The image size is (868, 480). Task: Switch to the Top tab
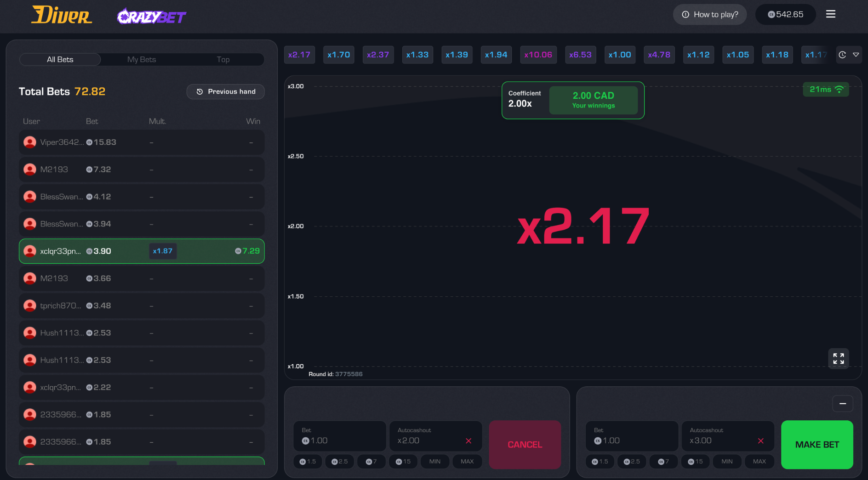coord(223,60)
